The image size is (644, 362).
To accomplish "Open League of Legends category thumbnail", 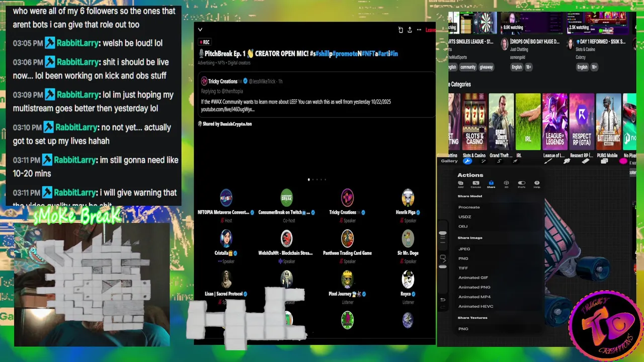I will click(554, 122).
